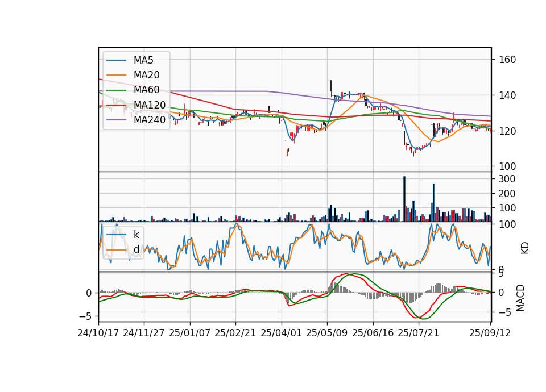
Task: Click the −5 label on MACD left axis
Action: (86, 316)
